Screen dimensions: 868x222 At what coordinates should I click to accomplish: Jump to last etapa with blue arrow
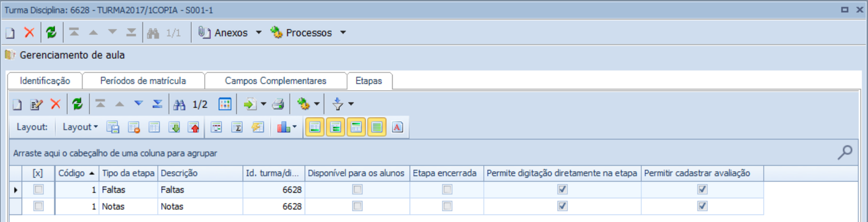click(x=157, y=104)
